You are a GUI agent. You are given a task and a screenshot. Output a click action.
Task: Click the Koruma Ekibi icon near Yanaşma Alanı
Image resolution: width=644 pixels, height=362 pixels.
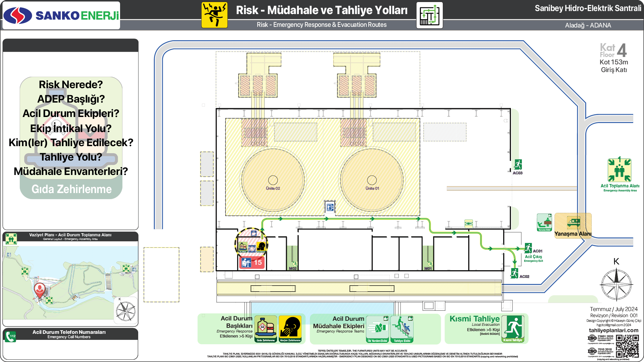point(544,222)
